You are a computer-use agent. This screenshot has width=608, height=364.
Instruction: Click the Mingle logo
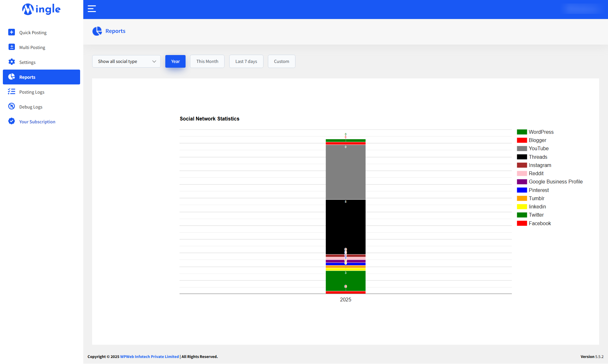[x=41, y=9]
